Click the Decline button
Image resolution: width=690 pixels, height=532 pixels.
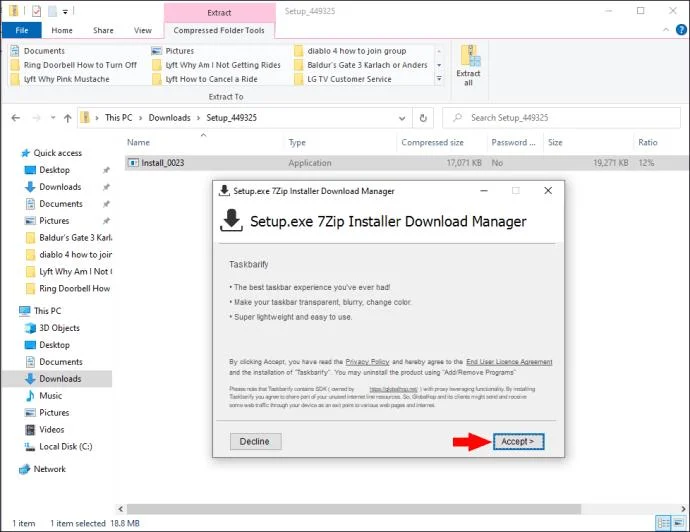coord(255,441)
